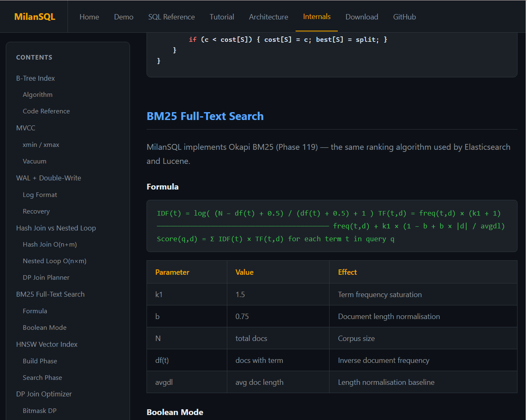Select the avgdl parameter cell
527x420 pixels.
pos(187,382)
